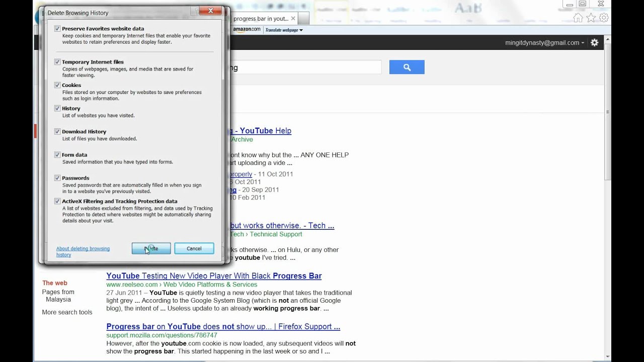Click the blue Google search magnifier button
Image resolution: width=644 pixels, height=362 pixels.
coord(407,67)
